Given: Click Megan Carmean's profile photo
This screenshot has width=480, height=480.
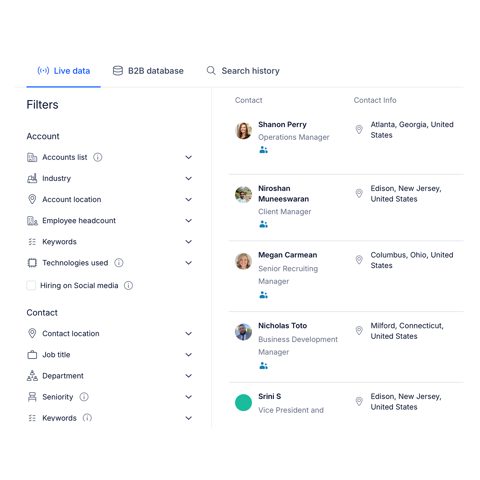Looking at the screenshot, I should (244, 261).
